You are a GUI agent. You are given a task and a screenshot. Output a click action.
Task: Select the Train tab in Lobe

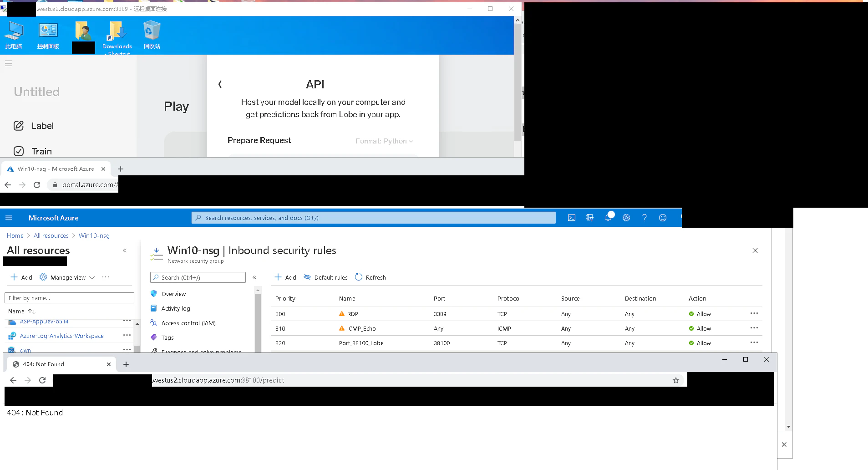(x=33, y=151)
